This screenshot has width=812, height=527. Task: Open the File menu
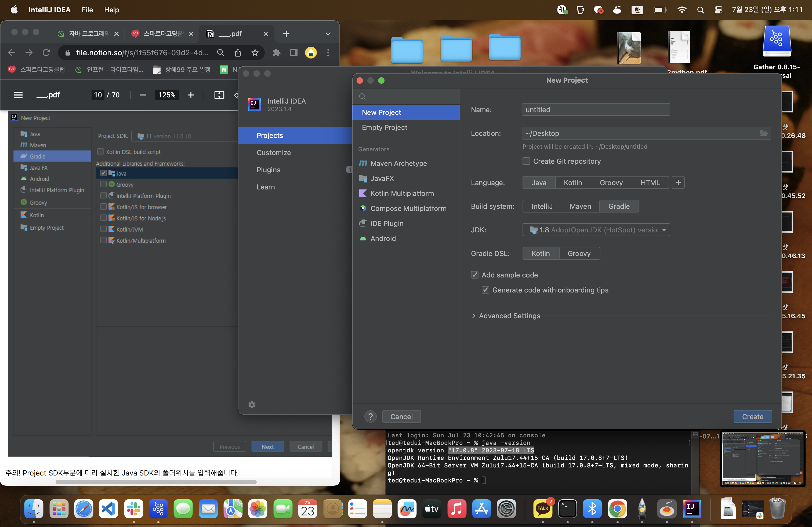tap(87, 10)
